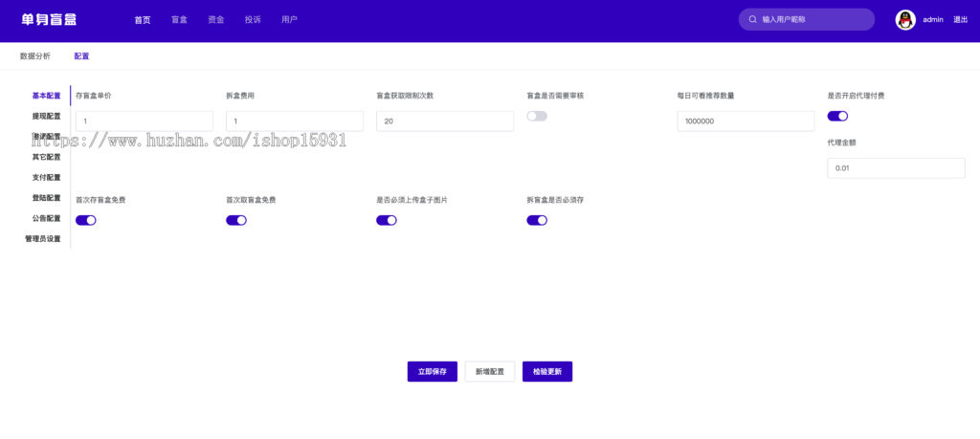Select 管理员设置 in sidebar
Image resolution: width=980 pixels, height=439 pixels.
(x=43, y=239)
